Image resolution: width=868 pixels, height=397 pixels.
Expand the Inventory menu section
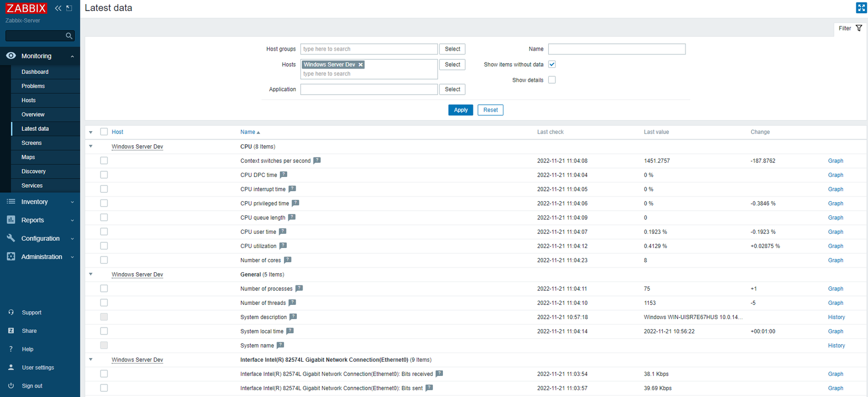pos(40,202)
